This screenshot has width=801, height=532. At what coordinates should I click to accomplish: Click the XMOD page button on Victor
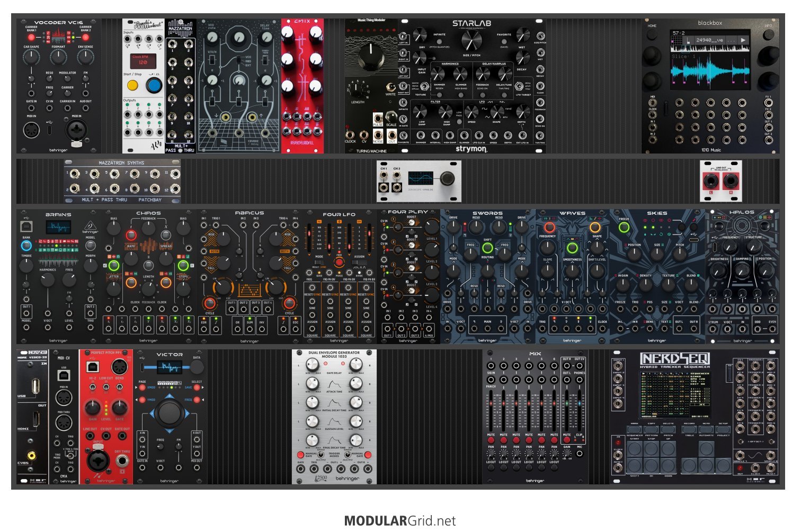point(143,387)
